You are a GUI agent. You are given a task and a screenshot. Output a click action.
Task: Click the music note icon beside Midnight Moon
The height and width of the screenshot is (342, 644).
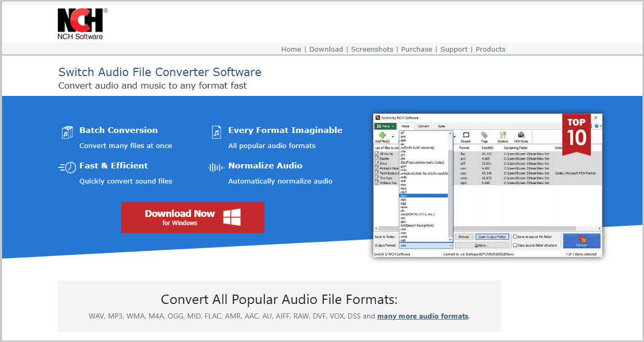(377, 168)
